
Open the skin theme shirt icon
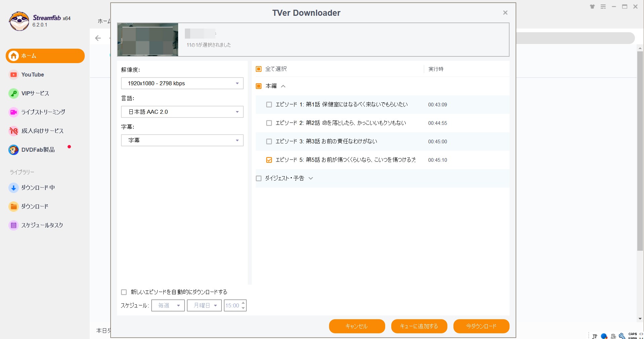click(592, 7)
